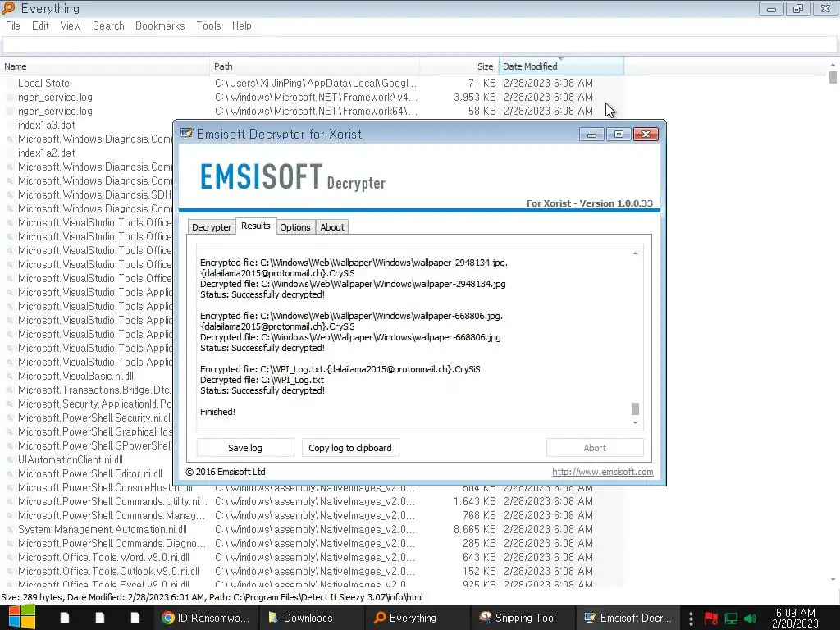Open the www.emsisoft.com link
Image resolution: width=840 pixels, height=630 pixels.
pos(603,472)
